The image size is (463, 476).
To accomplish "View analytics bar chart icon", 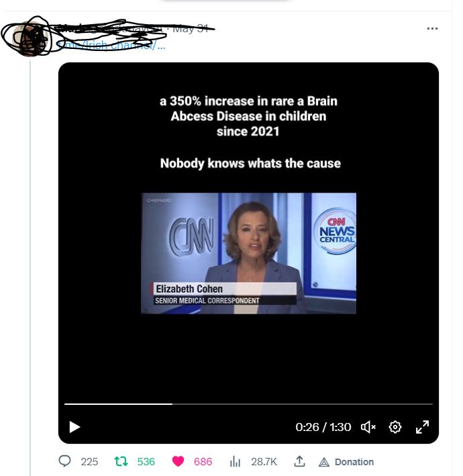I will click(x=235, y=461).
